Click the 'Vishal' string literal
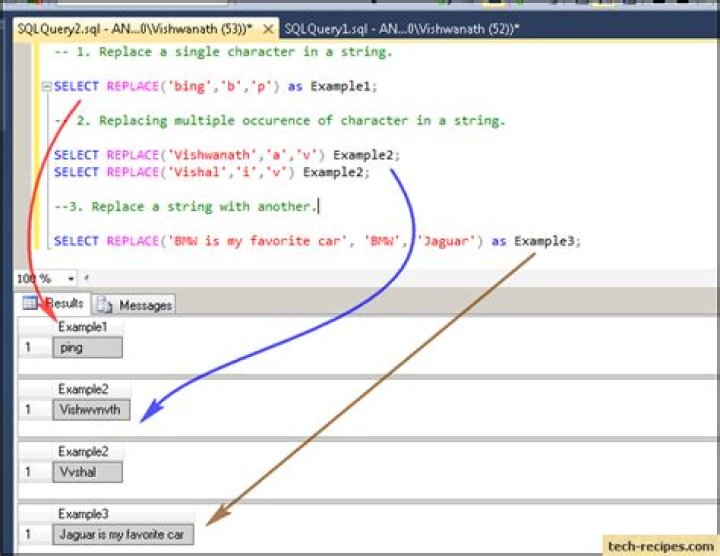720x556 pixels. 196,172
